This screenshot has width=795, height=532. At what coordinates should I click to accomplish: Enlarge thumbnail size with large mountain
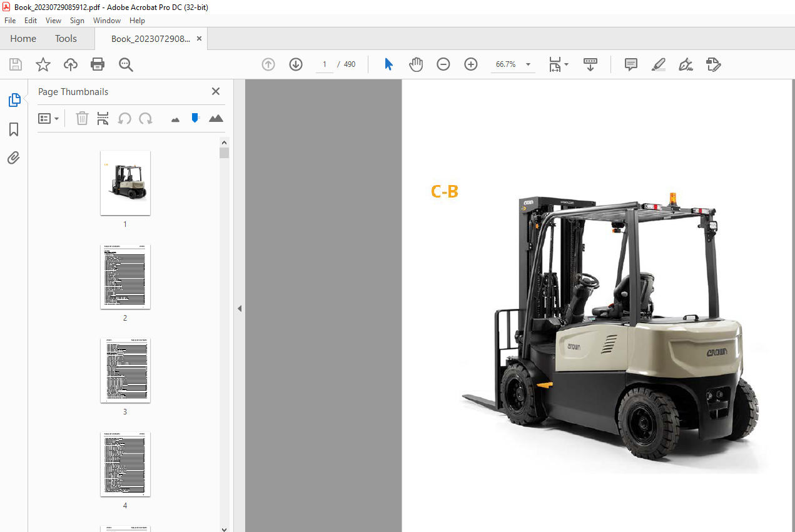coord(216,118)
